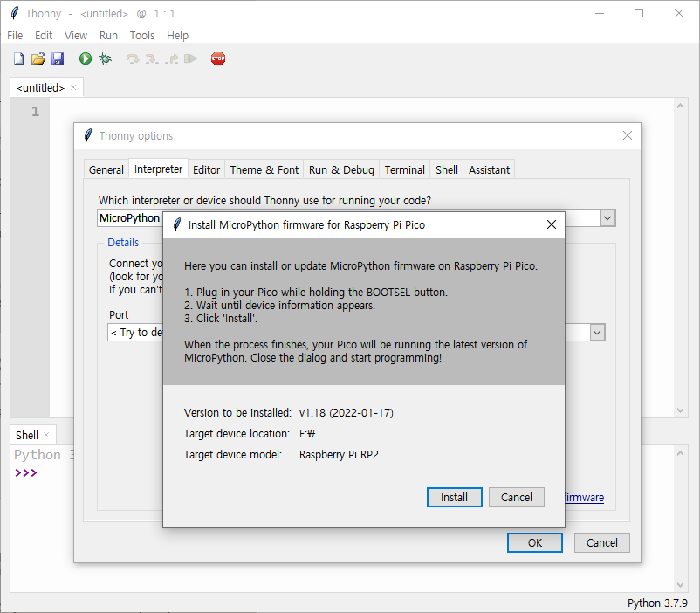The width and height of the screenshot is (700, 613).
Task: Click the Shell scrollbar down arrow
Action: coord(680,585)
